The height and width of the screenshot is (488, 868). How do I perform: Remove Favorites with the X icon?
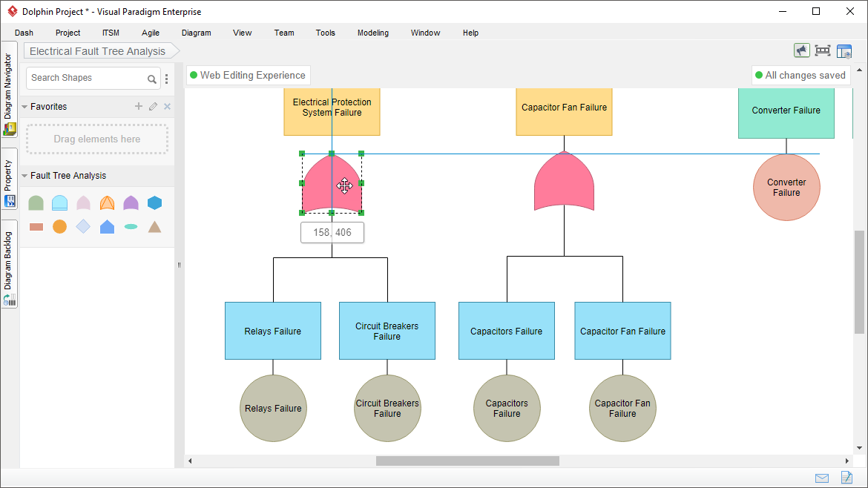[167, 106]
